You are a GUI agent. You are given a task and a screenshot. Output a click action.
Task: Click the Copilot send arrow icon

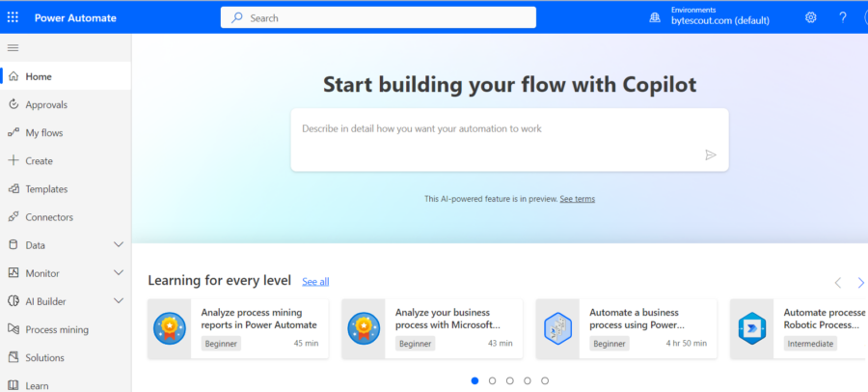coord(711,155)
